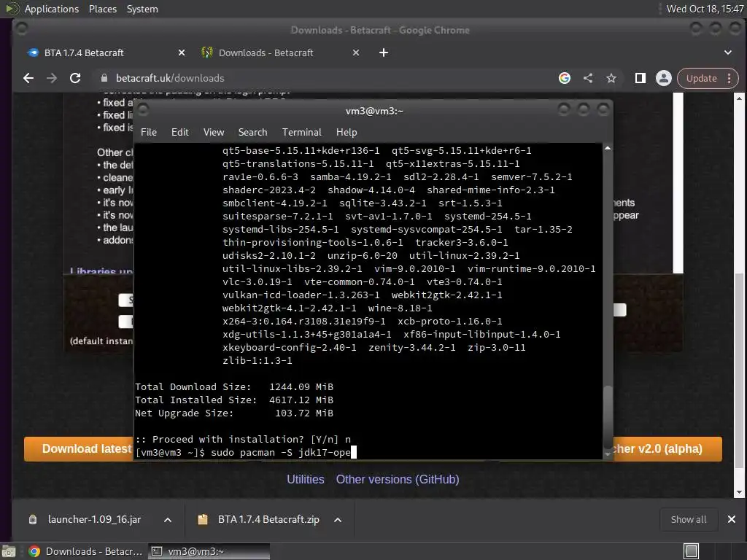This screenshot has width=747, height=560.
Task: Click Chrome page scrollbar down arrow
Action: (739, 492)
